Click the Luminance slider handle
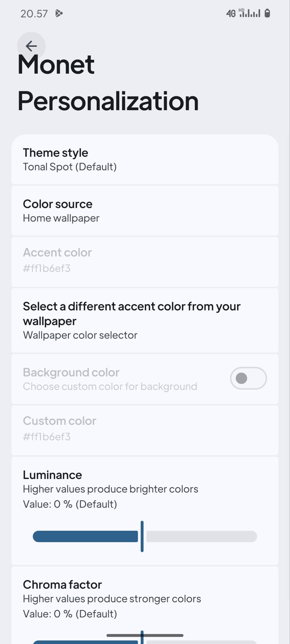Image resolution: width=290 pixels, height=644 pixels. 142,537
